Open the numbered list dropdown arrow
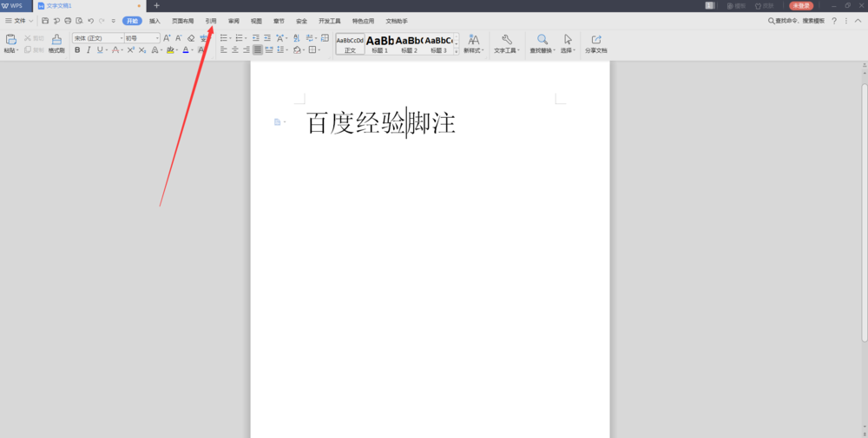Image resolution: width=868 pixels, height=438 pixels. coord(246,38)
